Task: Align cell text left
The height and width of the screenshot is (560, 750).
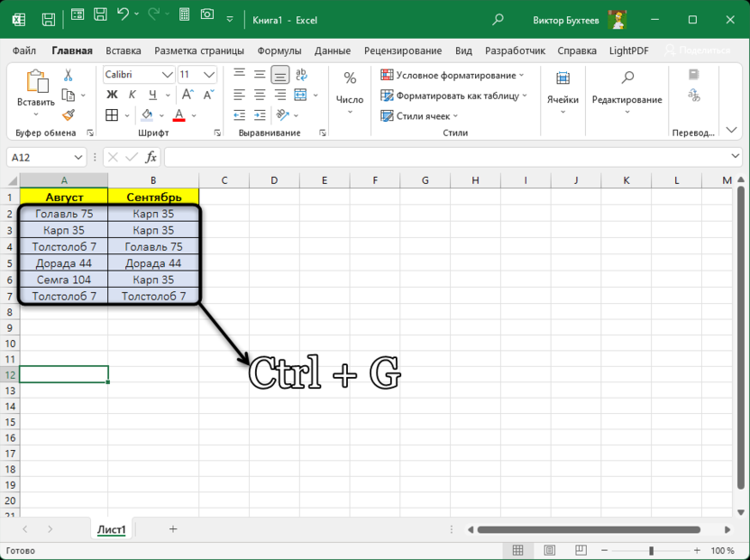Action: point(239,95)
